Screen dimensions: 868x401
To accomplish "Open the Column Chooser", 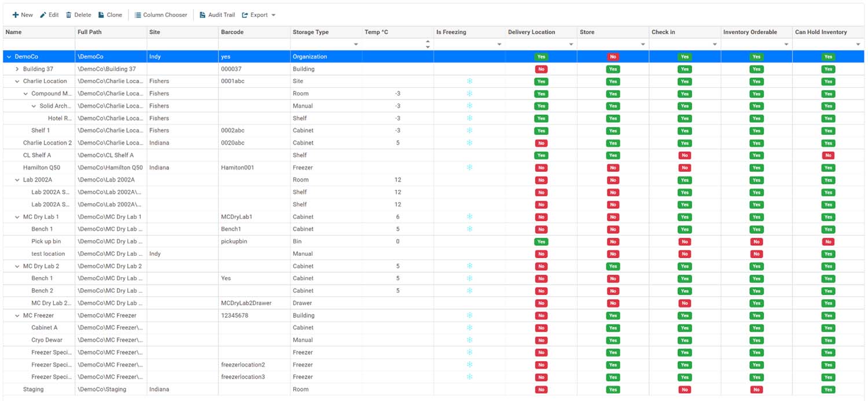I will (x=161, y=15).
